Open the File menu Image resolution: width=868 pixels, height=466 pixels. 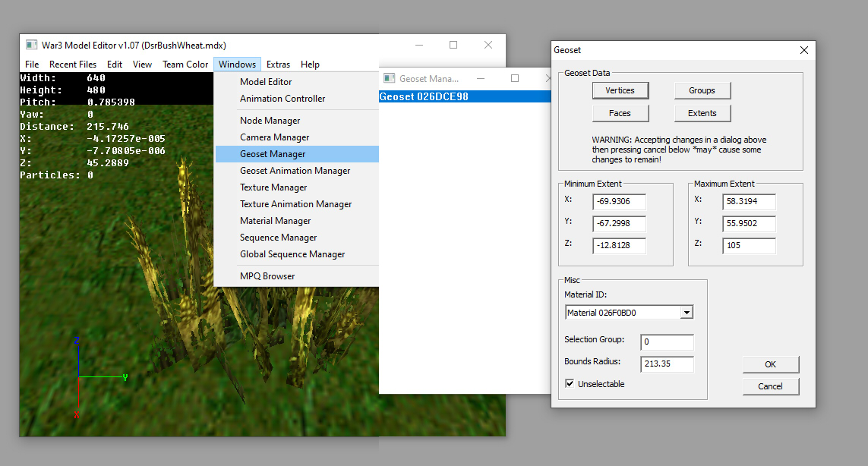(x=32, y=65)
